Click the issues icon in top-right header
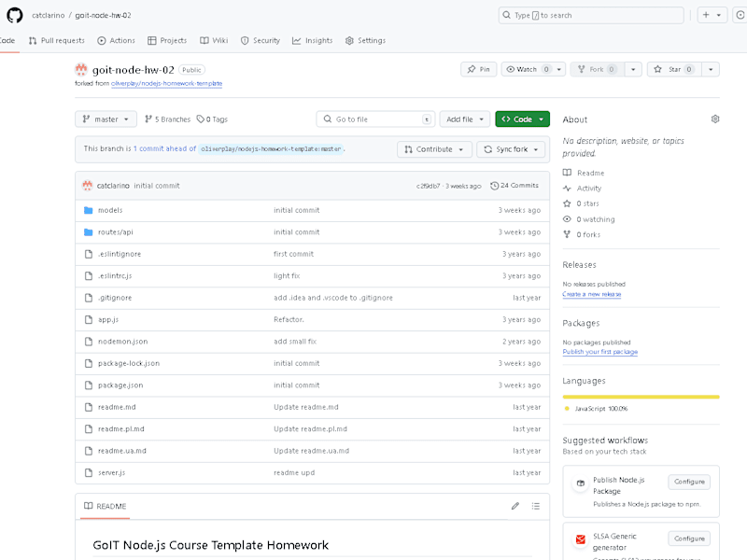The width and height of the screenshot is (747, 560). tap(740, 15)
